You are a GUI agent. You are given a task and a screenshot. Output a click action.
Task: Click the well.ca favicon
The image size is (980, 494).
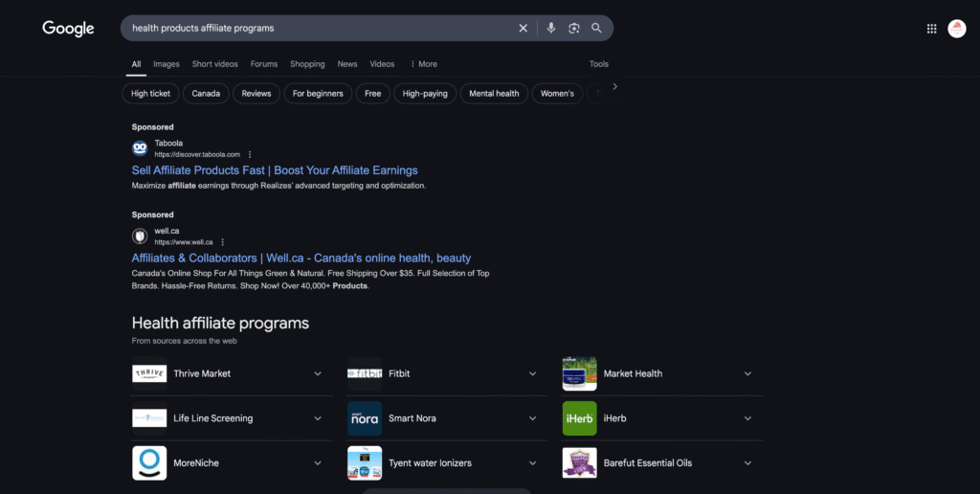[140, 236]
